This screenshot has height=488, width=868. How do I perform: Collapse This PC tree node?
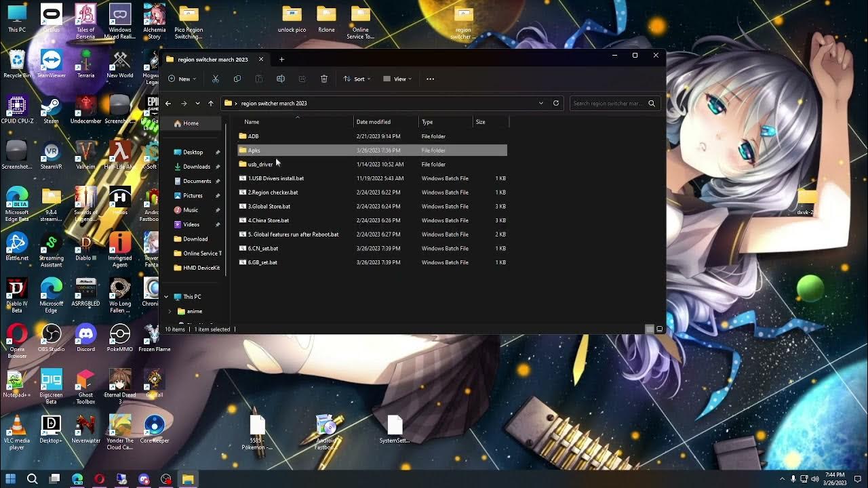click(166, 297)
